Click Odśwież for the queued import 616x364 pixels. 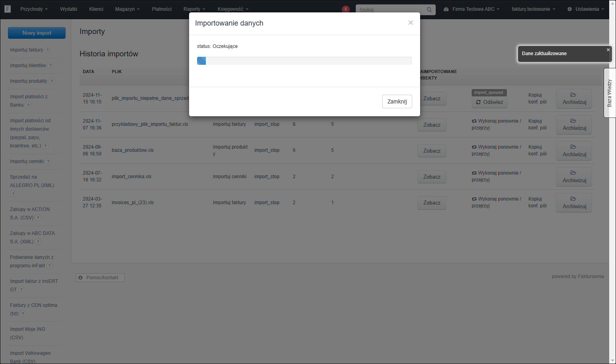(490, 102)
